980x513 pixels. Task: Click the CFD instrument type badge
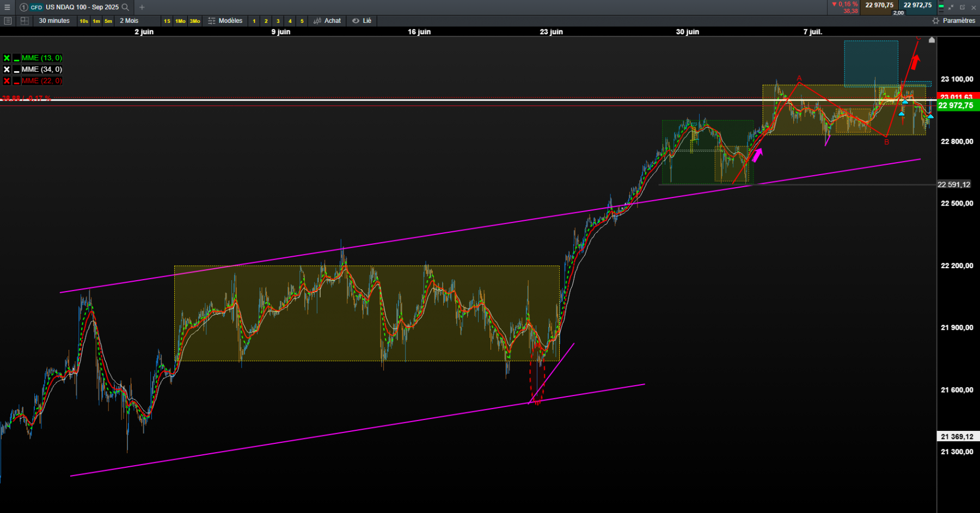click(36, 7)
